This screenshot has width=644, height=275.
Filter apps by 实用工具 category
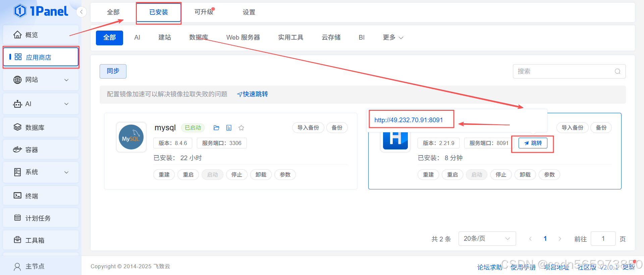(290, 38)
